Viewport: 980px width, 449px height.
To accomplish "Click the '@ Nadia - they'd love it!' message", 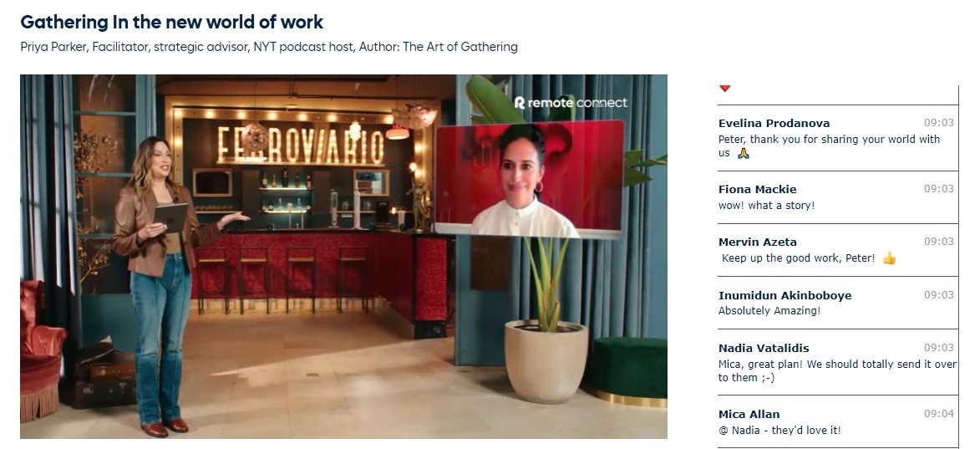I will (779, 431).
